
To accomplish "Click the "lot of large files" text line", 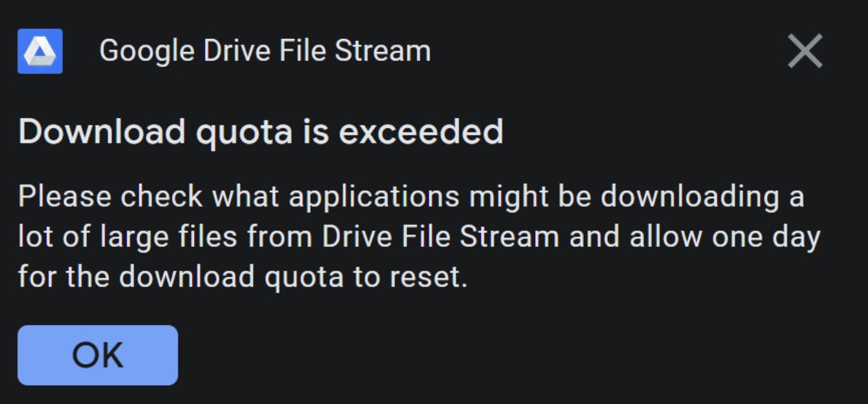I will (419, 237).
